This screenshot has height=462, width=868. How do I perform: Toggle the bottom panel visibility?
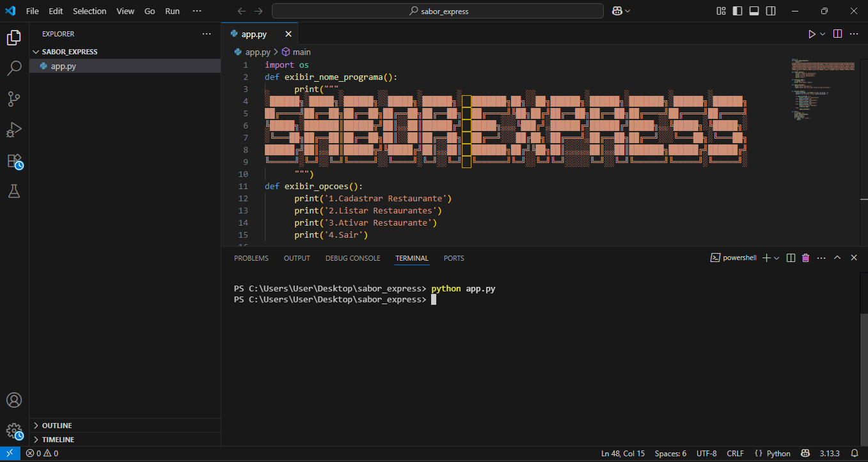click(x=754, y=11)
